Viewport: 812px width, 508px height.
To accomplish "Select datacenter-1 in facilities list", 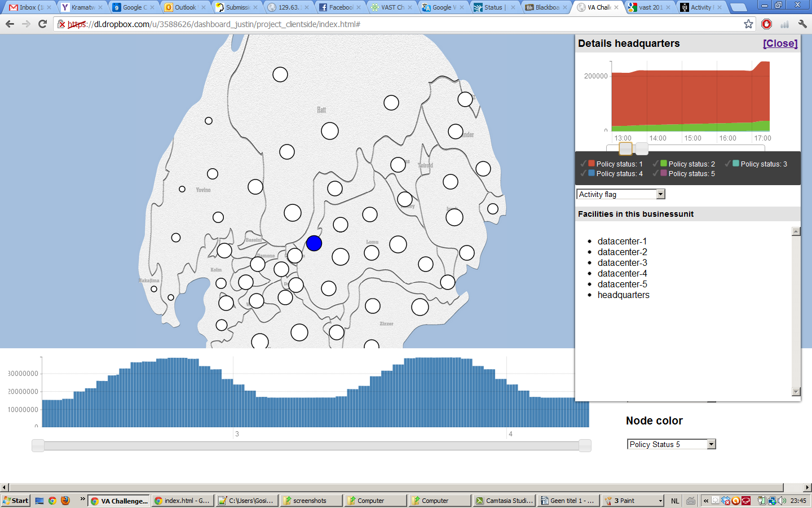I will (622, 241).
